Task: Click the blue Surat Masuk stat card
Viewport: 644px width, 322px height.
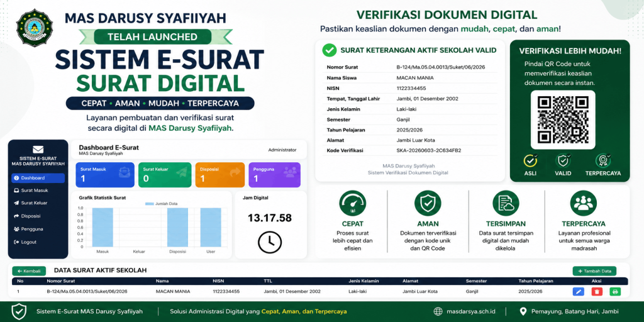Action: [x=105, y=175]
